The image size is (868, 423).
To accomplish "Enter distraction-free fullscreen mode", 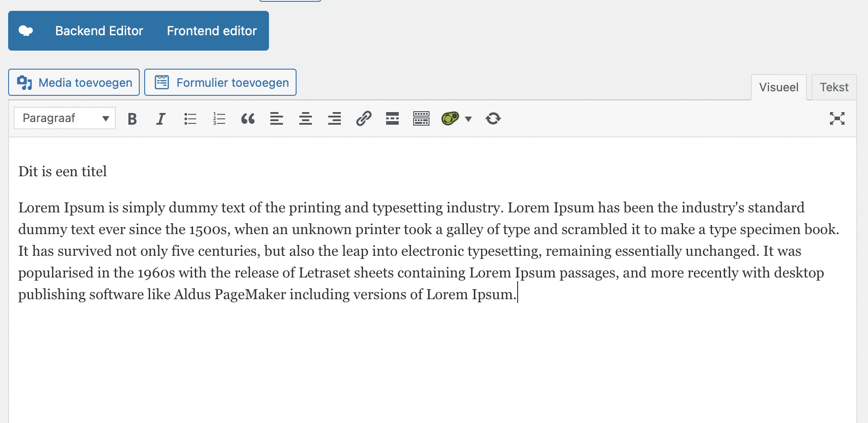I will click(837, 118).
